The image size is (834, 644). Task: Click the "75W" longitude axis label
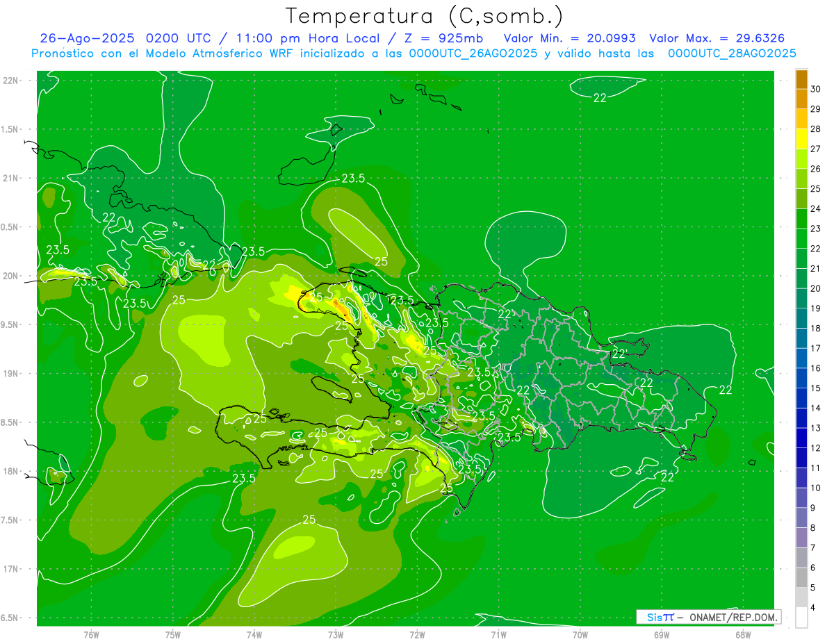point(173,634)
